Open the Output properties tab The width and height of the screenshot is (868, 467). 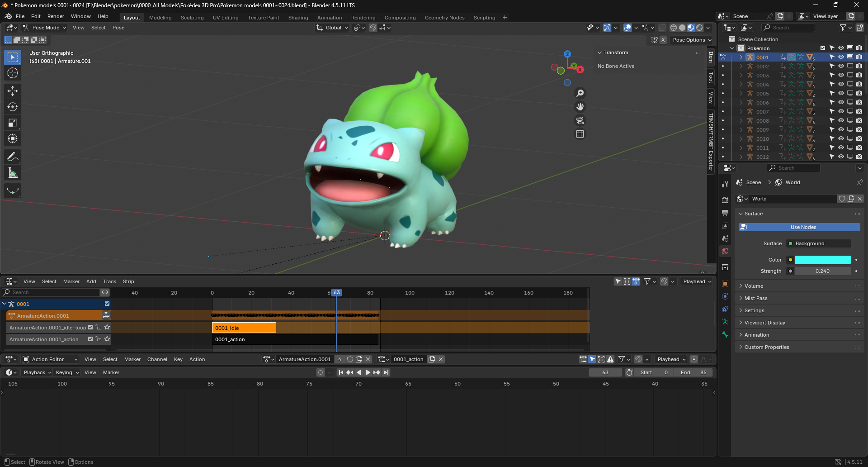(x=725, y=213)
